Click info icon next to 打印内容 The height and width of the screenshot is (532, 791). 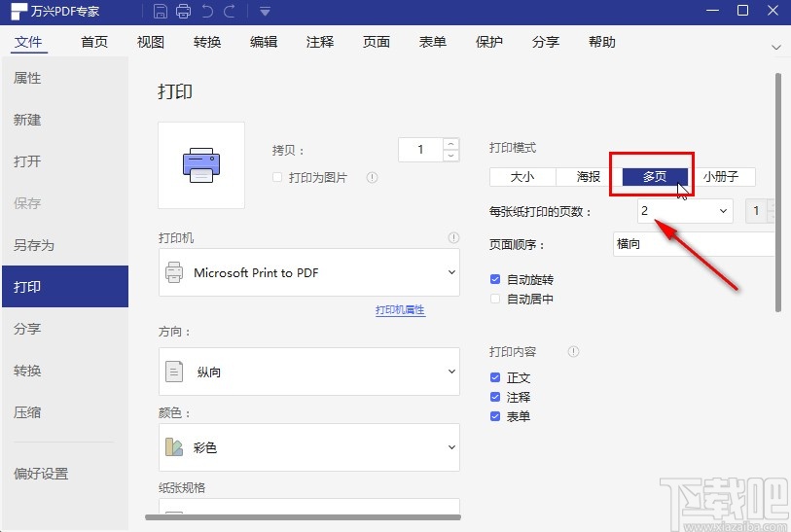coord(573,351)
